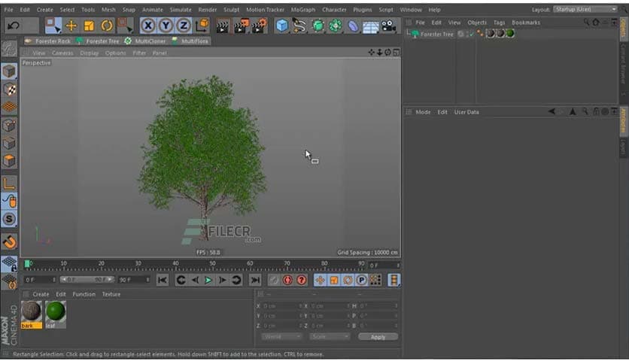629x364 pixels.
Task: Toggle parameter (P) keyframe recording
Action: pyautogui.click(x=361, y=281)
